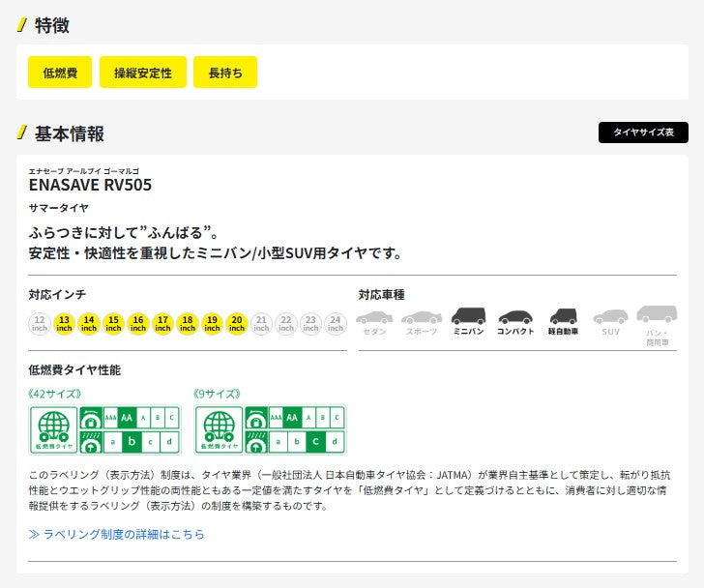Click the 9-size fuel efficiency label image
The image size is (704, 588).
270,429
